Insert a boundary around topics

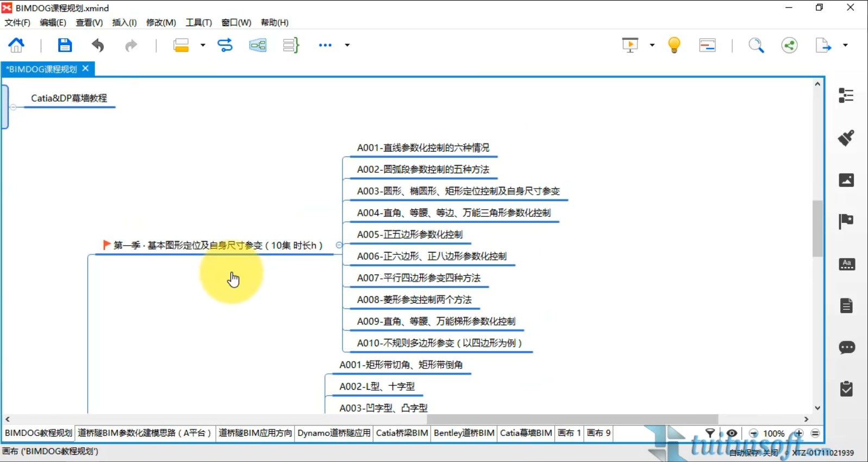(258, 45)
